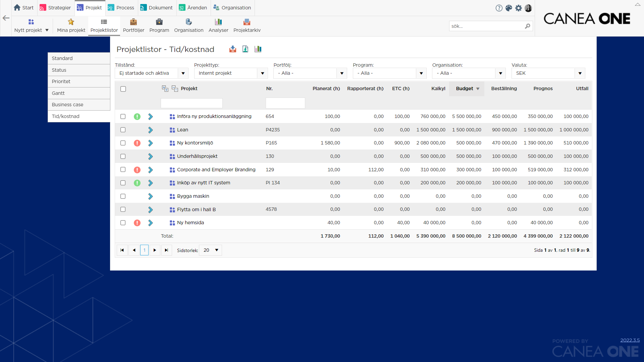Open Analyser chart toolbar item

(x=218, y=25)
